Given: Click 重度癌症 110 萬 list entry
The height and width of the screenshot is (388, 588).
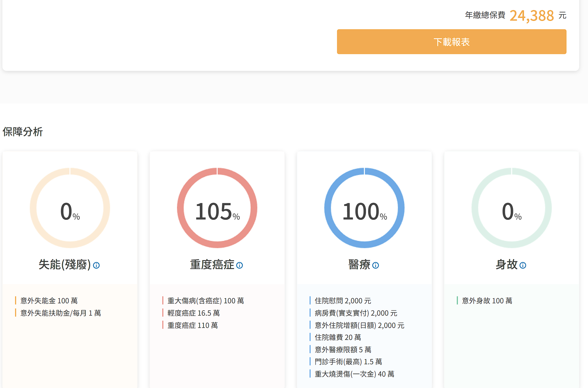Looking at the screenshot, I should pos(192,325).
